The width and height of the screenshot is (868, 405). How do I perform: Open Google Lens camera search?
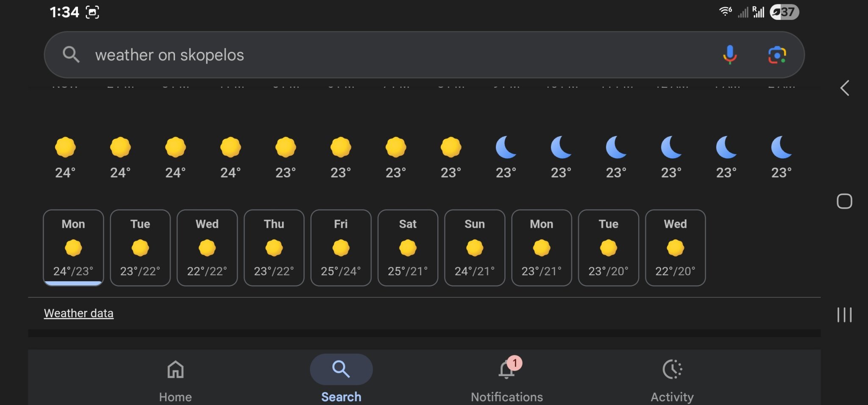click(x=777, y=55)
